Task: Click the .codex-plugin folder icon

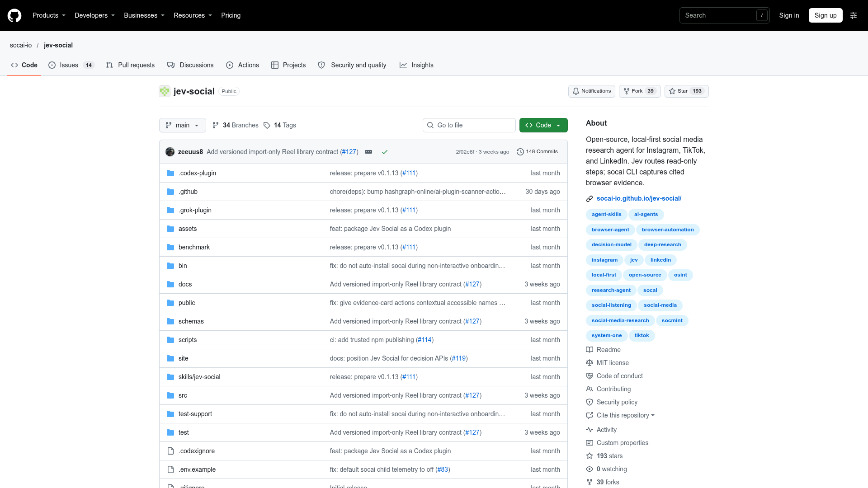Action: (x=170, y=173)
